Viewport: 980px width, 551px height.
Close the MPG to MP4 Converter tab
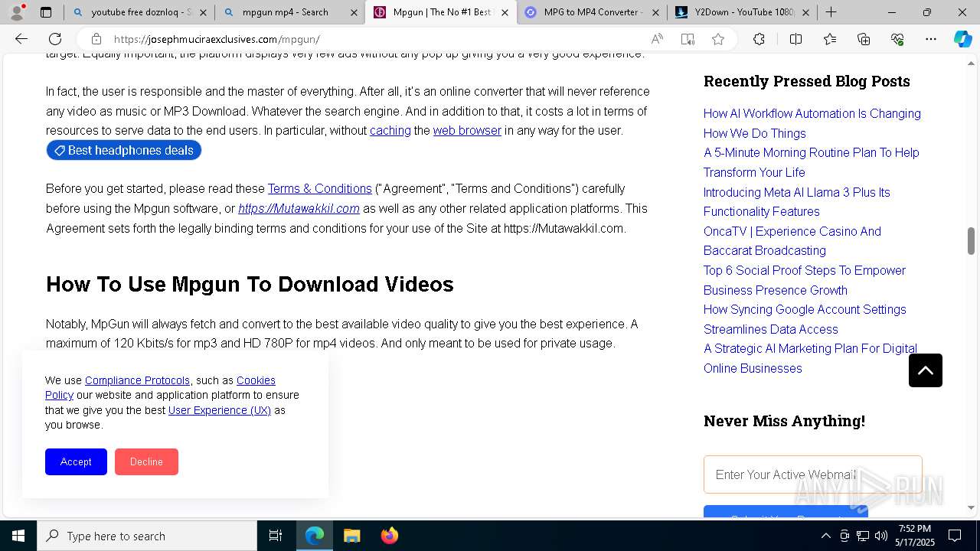[x=655, y=12]
